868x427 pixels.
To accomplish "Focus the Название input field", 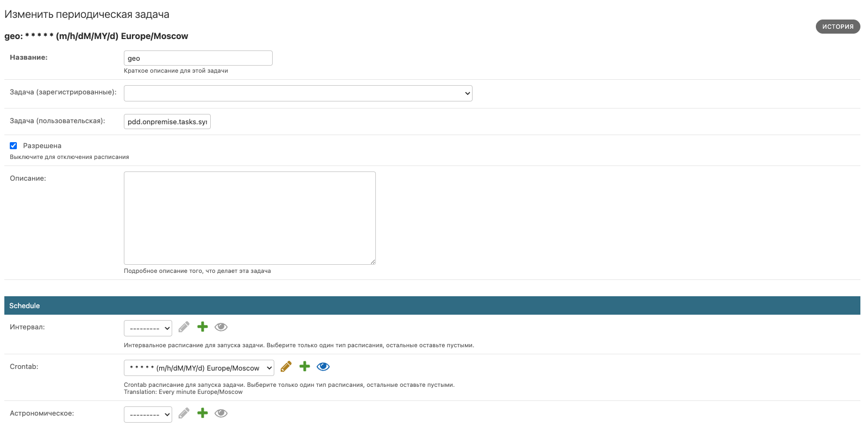I will [198, 58].
